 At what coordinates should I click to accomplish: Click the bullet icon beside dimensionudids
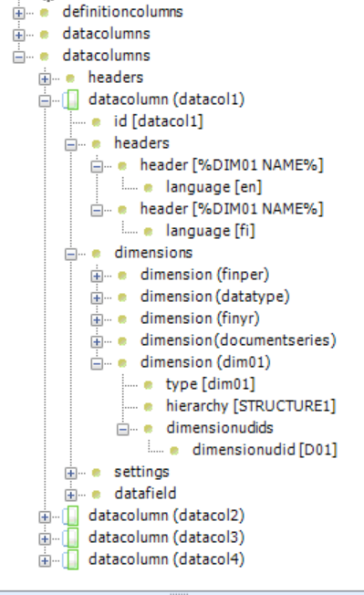click(x=149, y=429)
